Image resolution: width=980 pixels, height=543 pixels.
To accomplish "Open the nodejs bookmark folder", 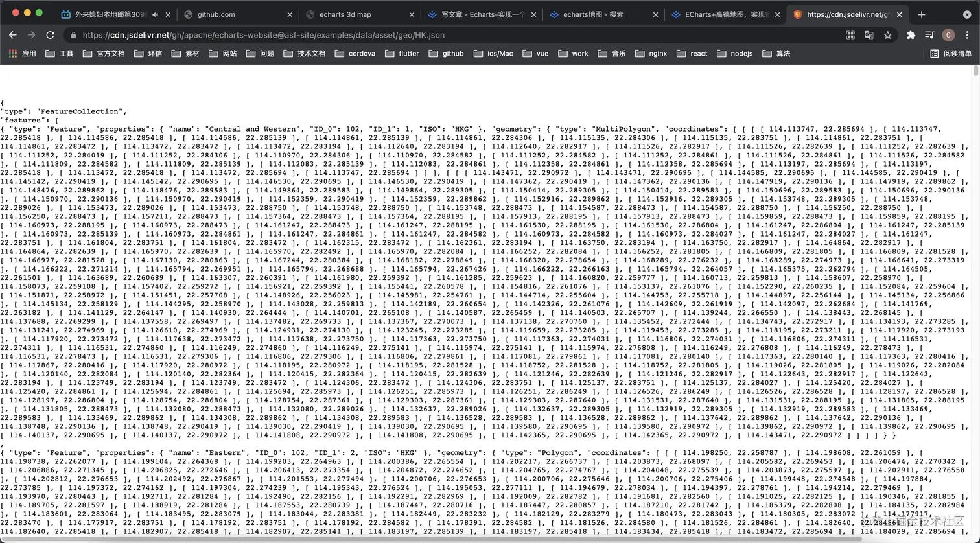I will tap(734, 54).
